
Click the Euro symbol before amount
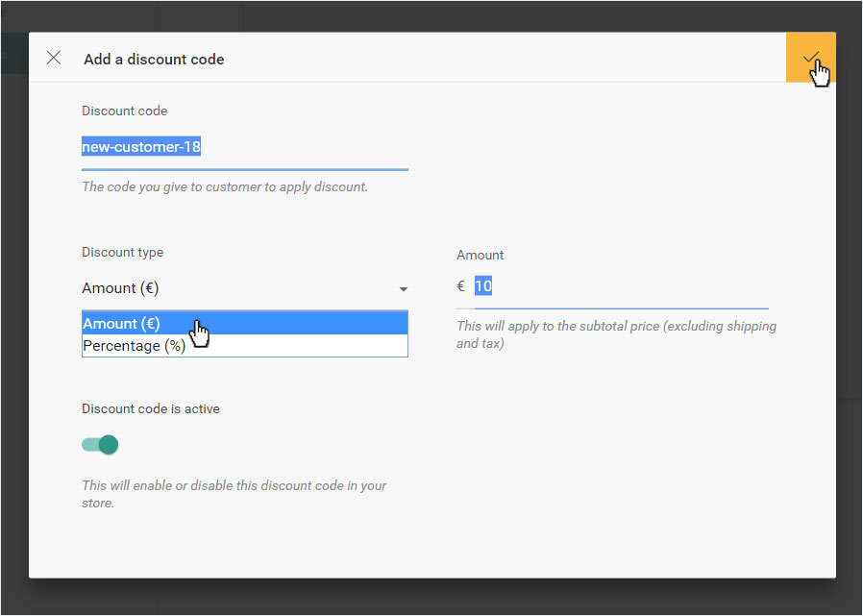click(x=461, y=286)
